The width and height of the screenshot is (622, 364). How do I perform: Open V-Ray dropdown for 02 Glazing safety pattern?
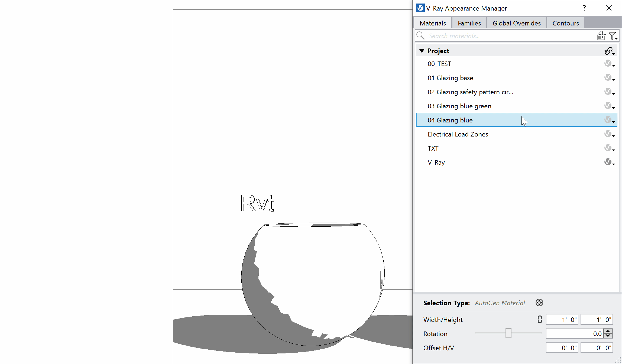point(610,92)
